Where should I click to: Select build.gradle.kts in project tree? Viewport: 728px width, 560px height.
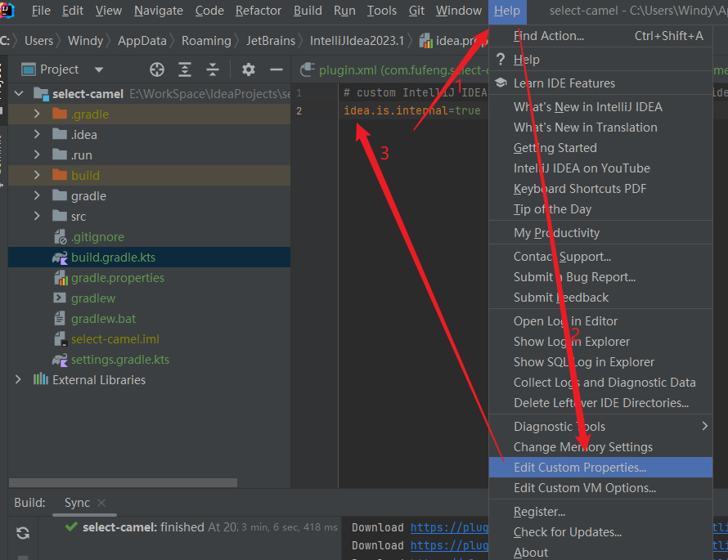tap(113, 258)
